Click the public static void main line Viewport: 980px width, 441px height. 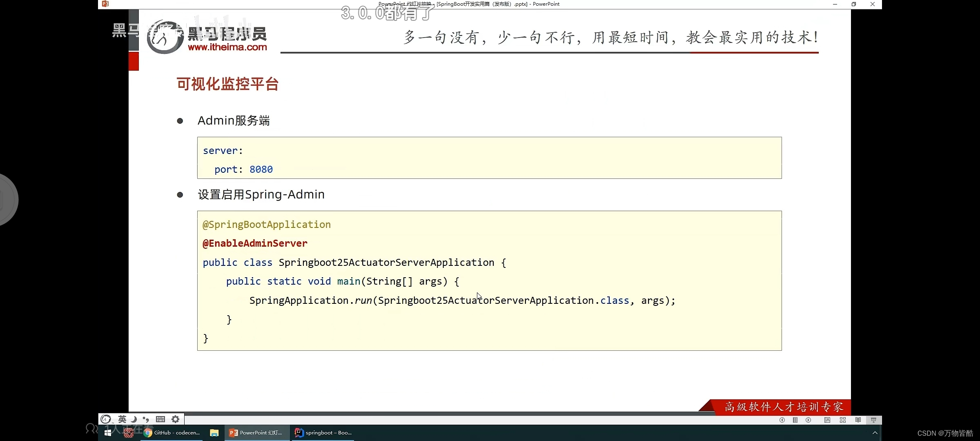pos(343,281)
